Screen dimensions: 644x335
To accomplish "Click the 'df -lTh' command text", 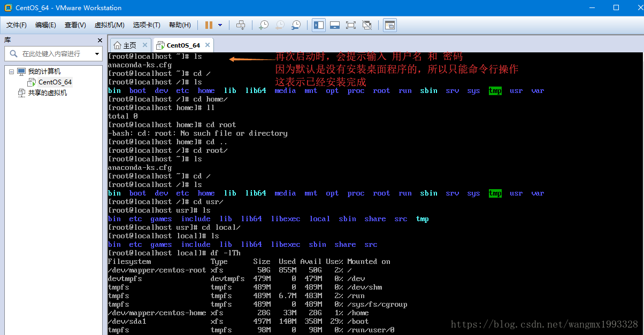I will (226, 253).
